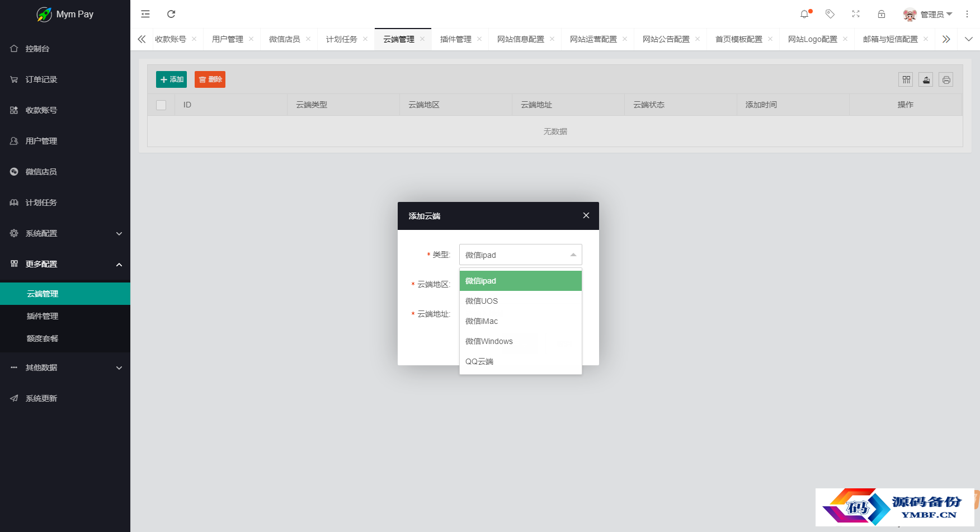This screenshot has height=532, width=980.
Task: Select 插件管理 submenu item
Action: point(65,316)
